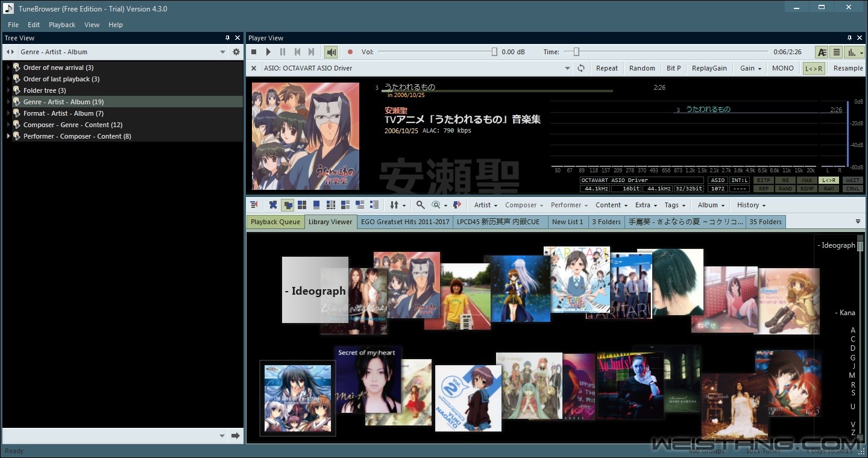Image resolution: width=868 pixels, height=458 pixels.
Task: Click the magnifier Search icon
Action: click(x=421, y=205)
